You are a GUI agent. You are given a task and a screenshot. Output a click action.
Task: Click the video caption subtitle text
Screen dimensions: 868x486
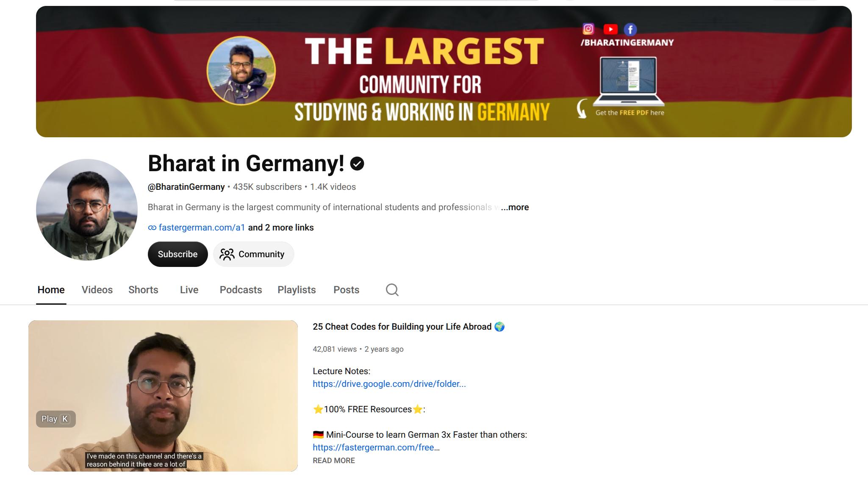click(x=144, y=460)
